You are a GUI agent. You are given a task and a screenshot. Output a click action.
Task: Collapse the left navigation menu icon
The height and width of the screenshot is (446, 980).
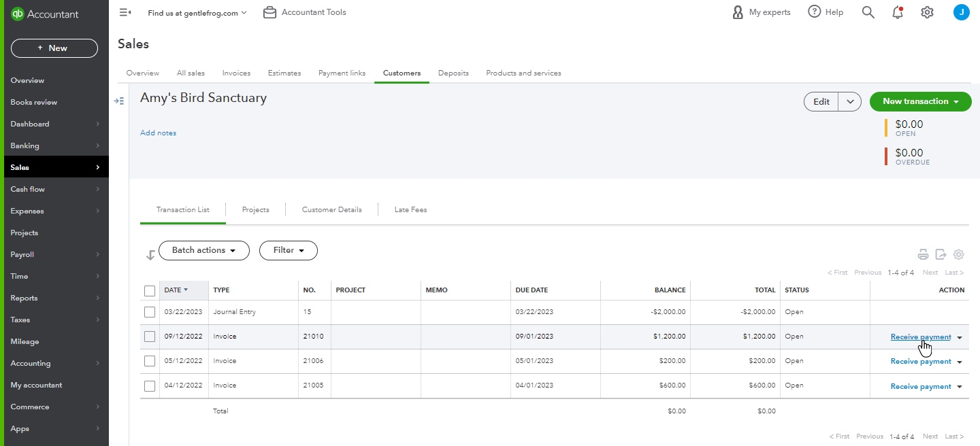click(125, 12)
